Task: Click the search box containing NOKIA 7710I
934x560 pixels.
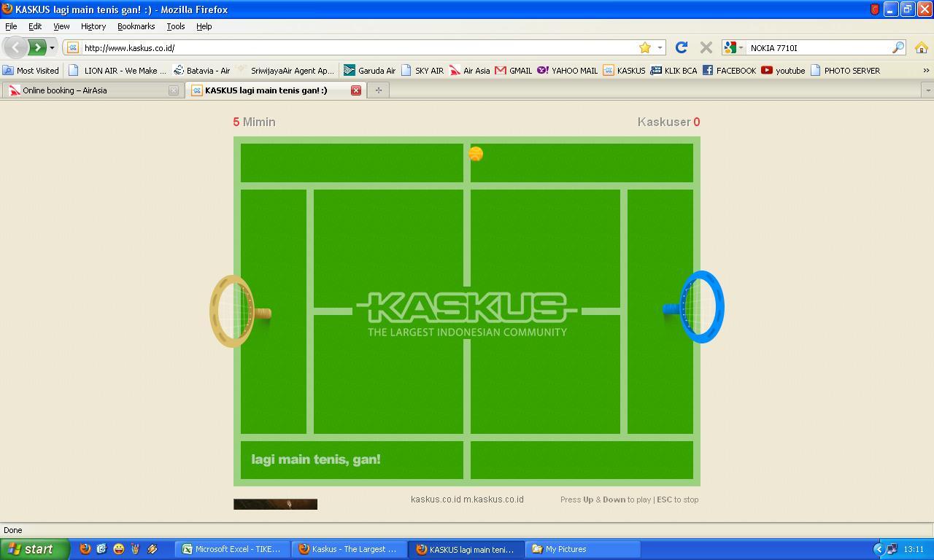Action: pyautogui.click(x=819, y=47)
